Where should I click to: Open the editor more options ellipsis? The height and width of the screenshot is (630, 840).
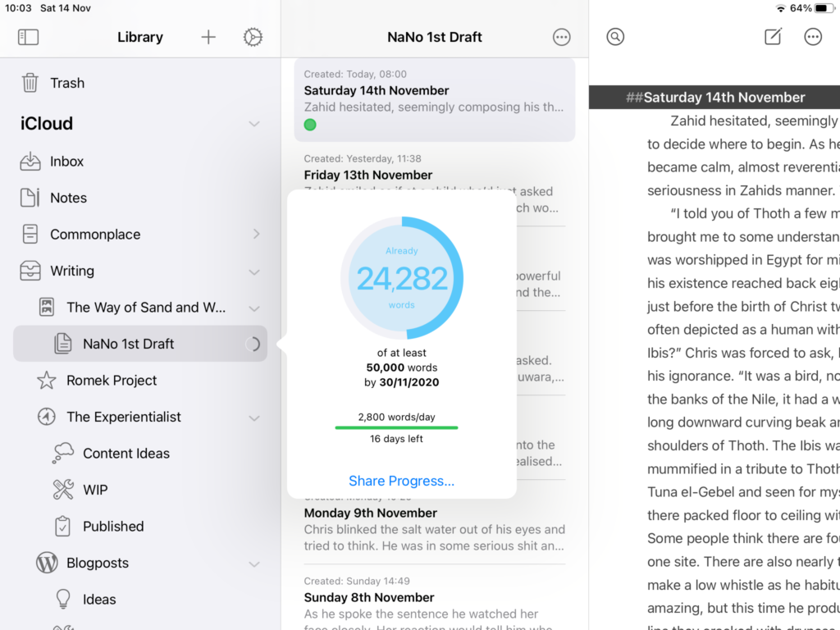[813, 36]
